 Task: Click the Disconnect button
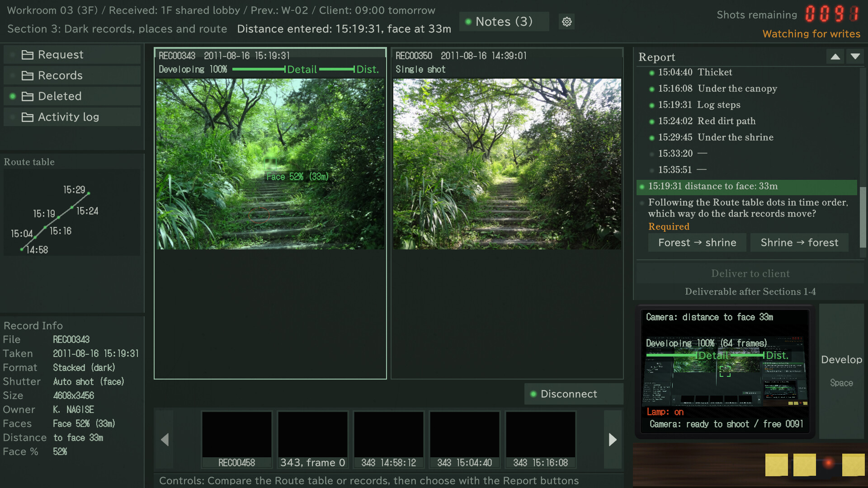coord(574,394)
